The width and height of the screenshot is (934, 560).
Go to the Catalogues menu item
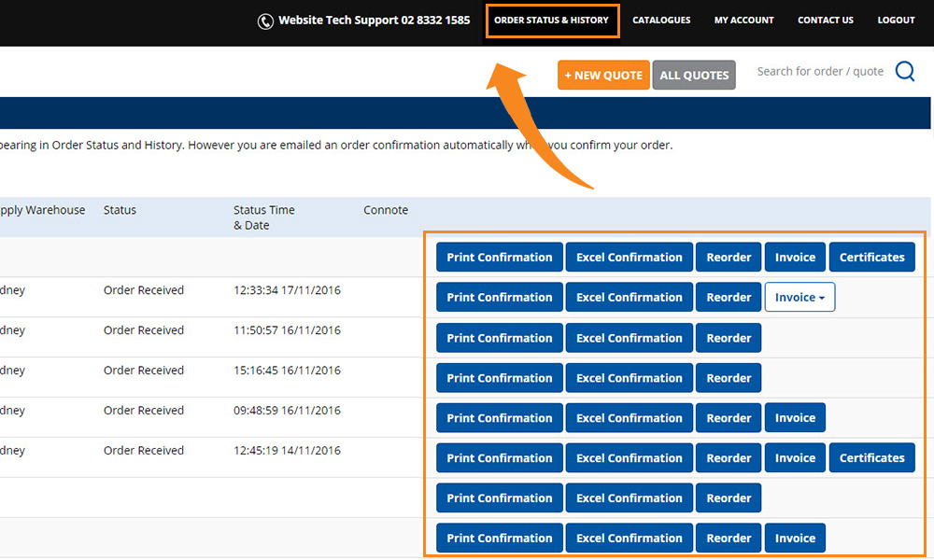[x=661, y=21]
